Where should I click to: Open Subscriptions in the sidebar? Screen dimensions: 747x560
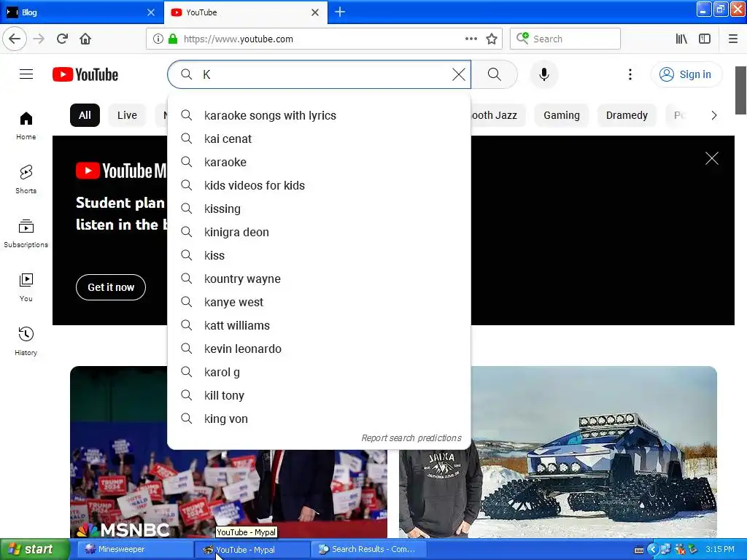pyautogui.click(x=26, y=233)
